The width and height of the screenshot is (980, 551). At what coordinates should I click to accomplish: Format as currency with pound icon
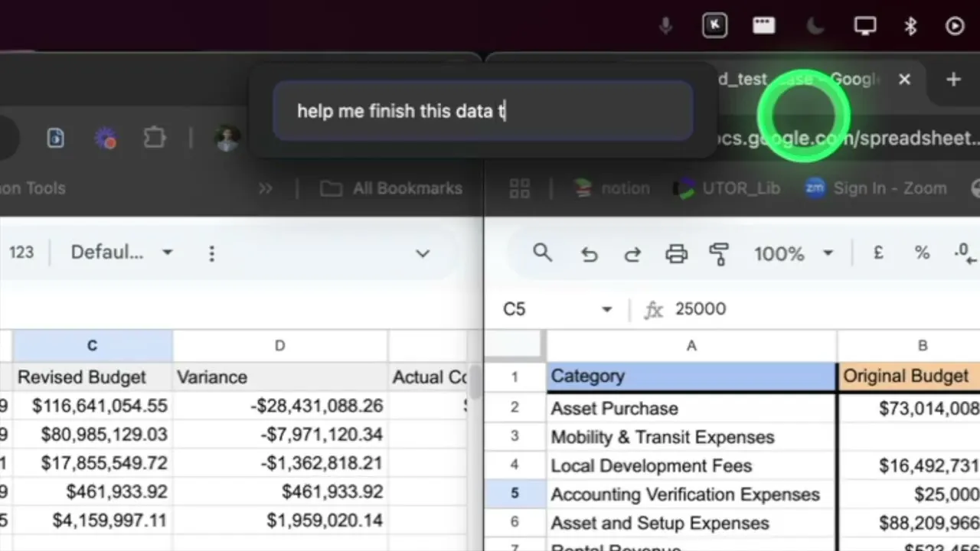pyautogui.click(x=878, y=253)
